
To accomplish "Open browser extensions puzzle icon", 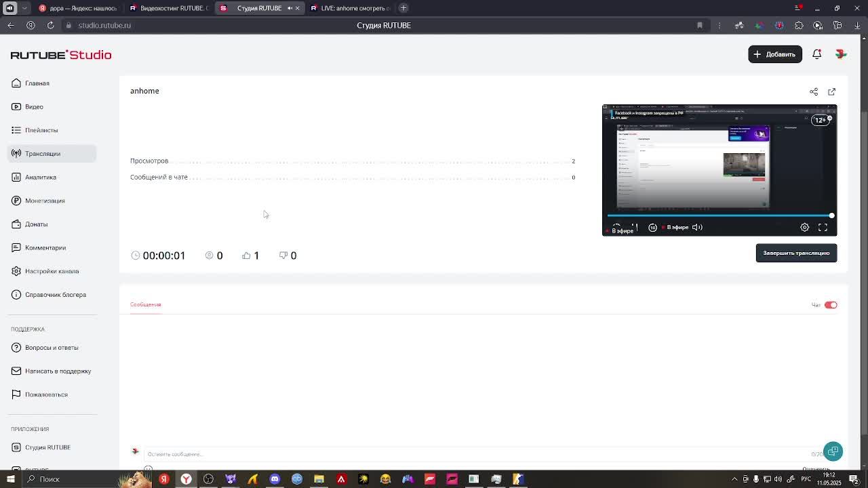I will pos(799,26).
